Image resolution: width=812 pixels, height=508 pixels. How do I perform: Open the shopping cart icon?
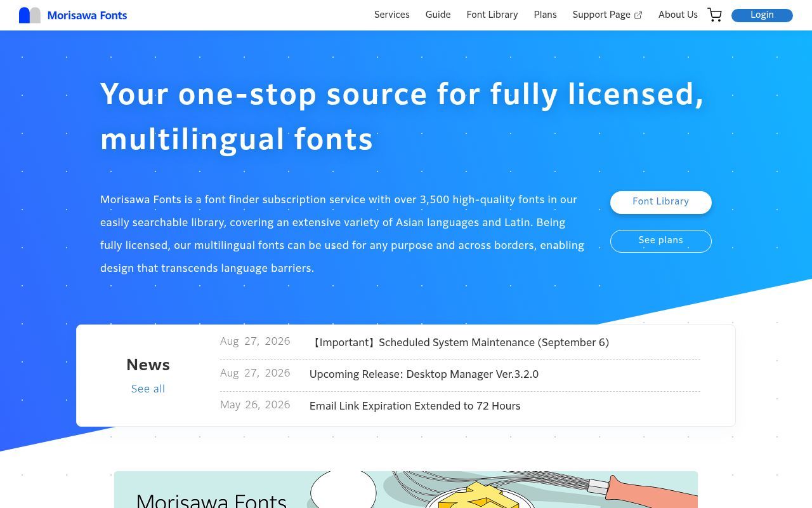tap(715, 15)
